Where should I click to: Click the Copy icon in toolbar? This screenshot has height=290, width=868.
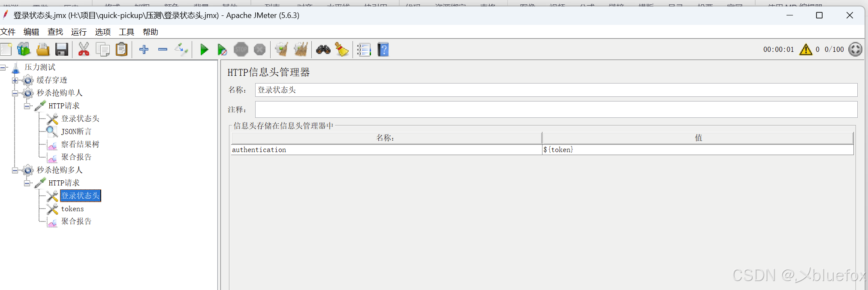point(103,50)
